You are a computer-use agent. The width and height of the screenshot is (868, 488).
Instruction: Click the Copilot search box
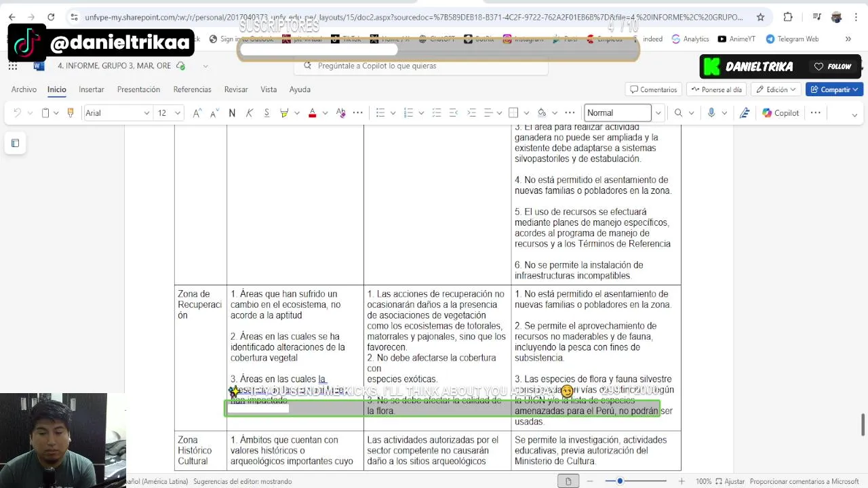coord(420,66)
